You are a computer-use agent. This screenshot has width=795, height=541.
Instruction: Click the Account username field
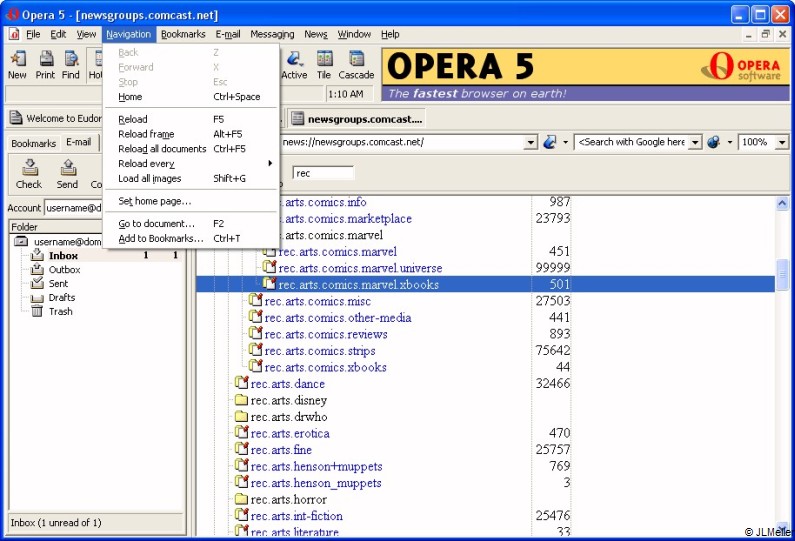pyautogui.click(x=74, y=207)
